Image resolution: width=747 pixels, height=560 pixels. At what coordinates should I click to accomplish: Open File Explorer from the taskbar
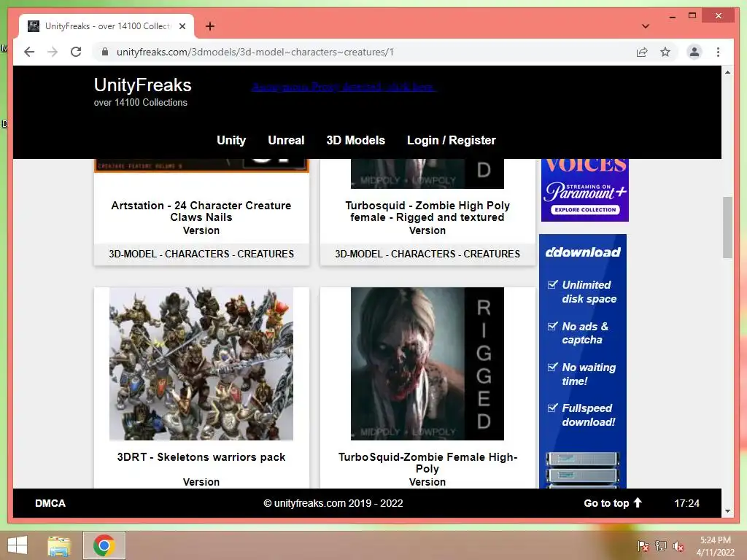point(59,545)
